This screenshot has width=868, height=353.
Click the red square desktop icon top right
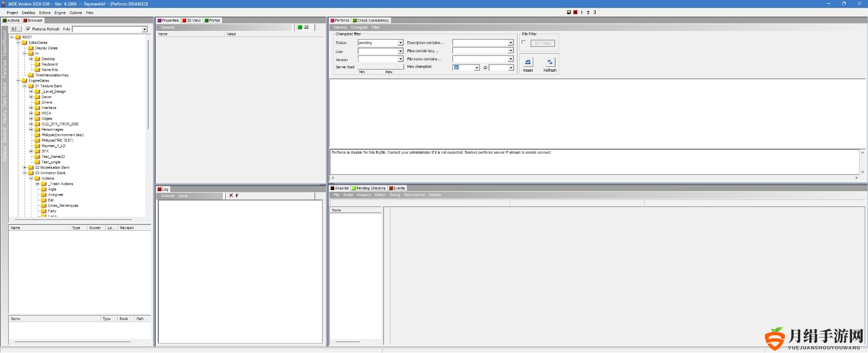[x=575, y=12]
